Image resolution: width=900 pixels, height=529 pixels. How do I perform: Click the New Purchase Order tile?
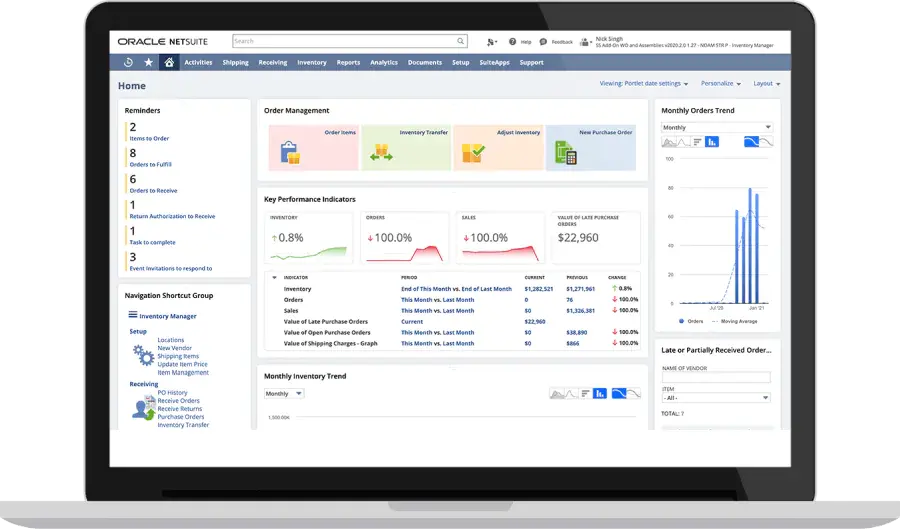590,148
